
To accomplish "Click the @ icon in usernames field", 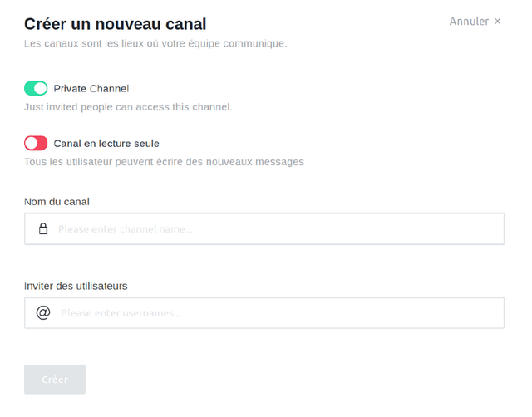I will pyautogui.click(x=43, y=312).
